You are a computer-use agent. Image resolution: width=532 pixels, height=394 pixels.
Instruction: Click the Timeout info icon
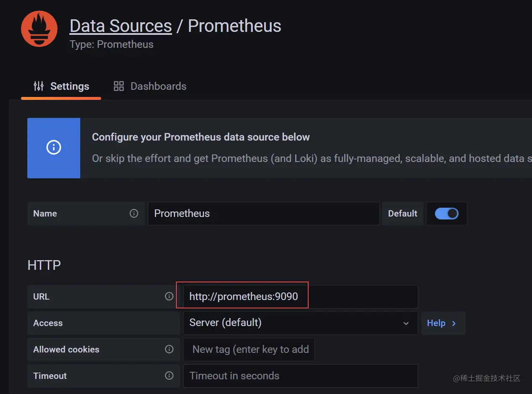(169, 376)
